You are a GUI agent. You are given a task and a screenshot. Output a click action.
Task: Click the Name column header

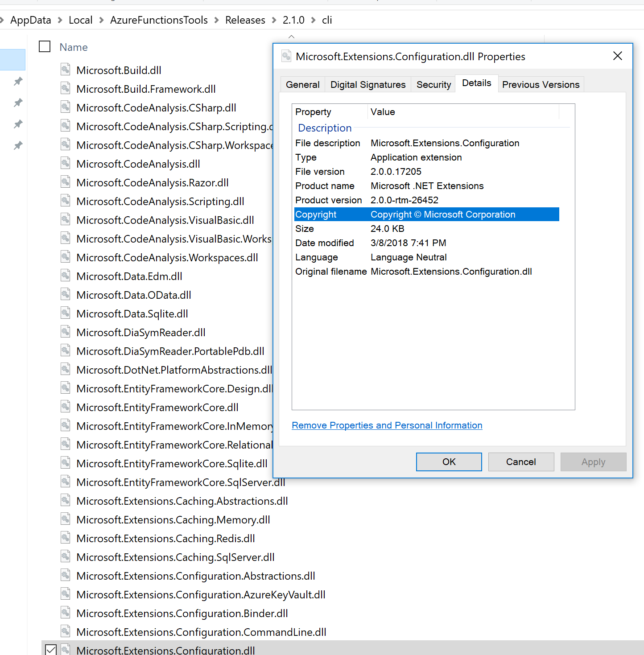[74, 47]
